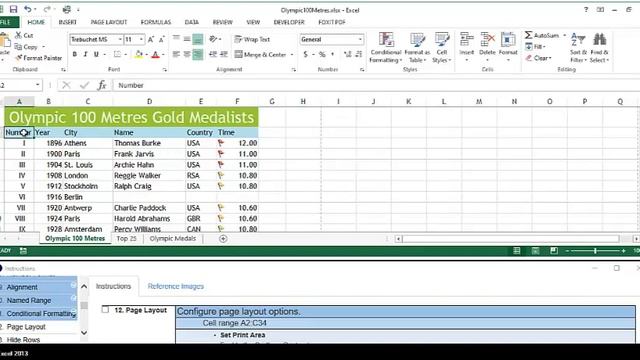
Task: Click the Percent Style icon
Action: [x=322, y=54]
